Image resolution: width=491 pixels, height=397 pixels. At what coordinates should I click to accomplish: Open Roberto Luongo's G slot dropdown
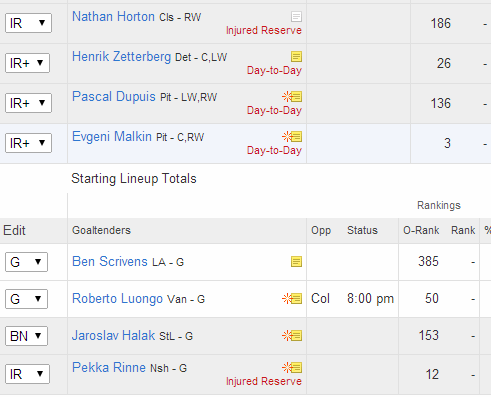(26, 299)
